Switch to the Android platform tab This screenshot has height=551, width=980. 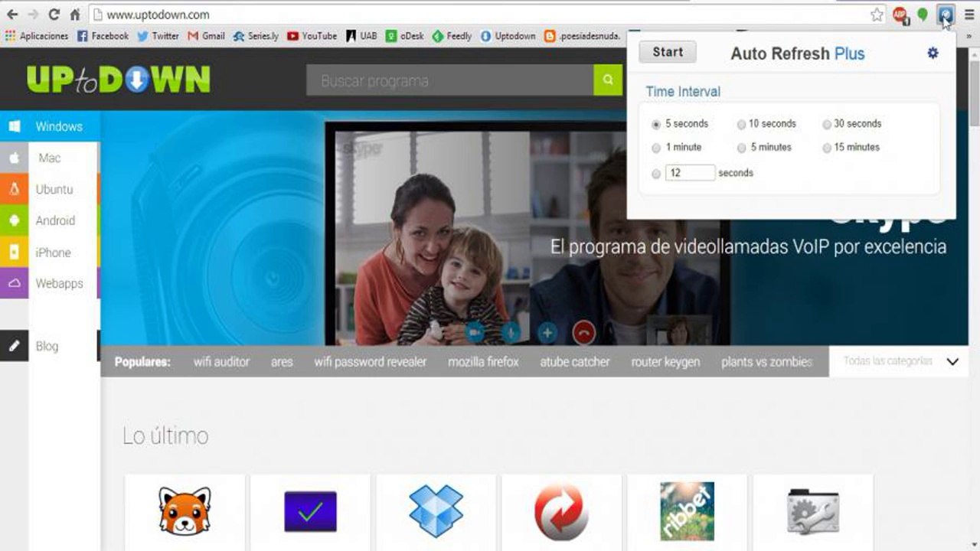pyautogui.click(x=50, y=220)
